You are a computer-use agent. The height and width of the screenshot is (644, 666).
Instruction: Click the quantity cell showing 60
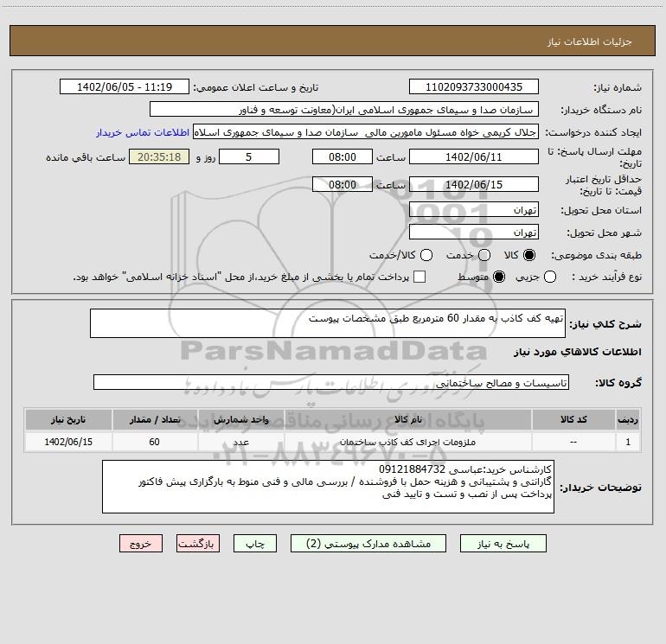point(155,442)
